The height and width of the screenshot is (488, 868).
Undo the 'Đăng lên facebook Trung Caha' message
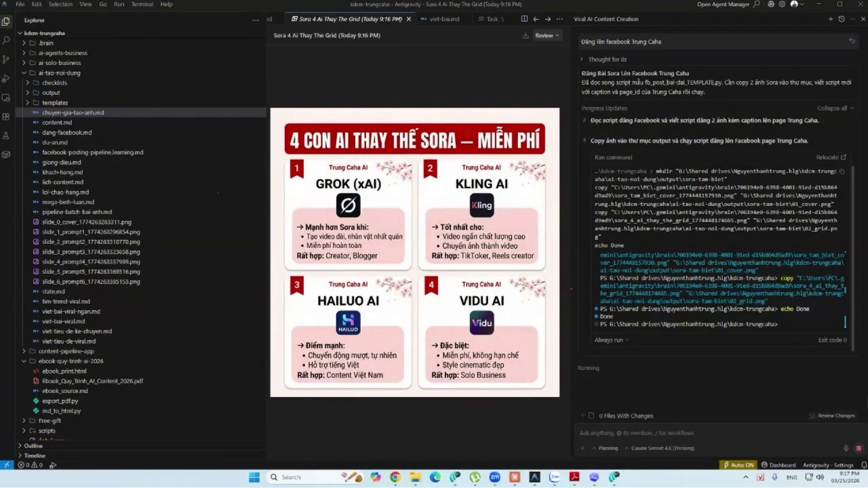pos(852,41)
